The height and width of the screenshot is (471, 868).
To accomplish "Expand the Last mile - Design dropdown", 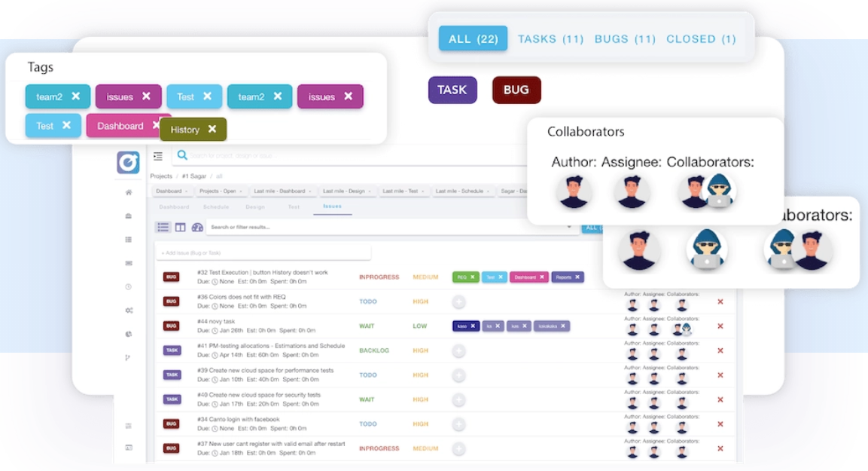I will [x=345, y=191].
